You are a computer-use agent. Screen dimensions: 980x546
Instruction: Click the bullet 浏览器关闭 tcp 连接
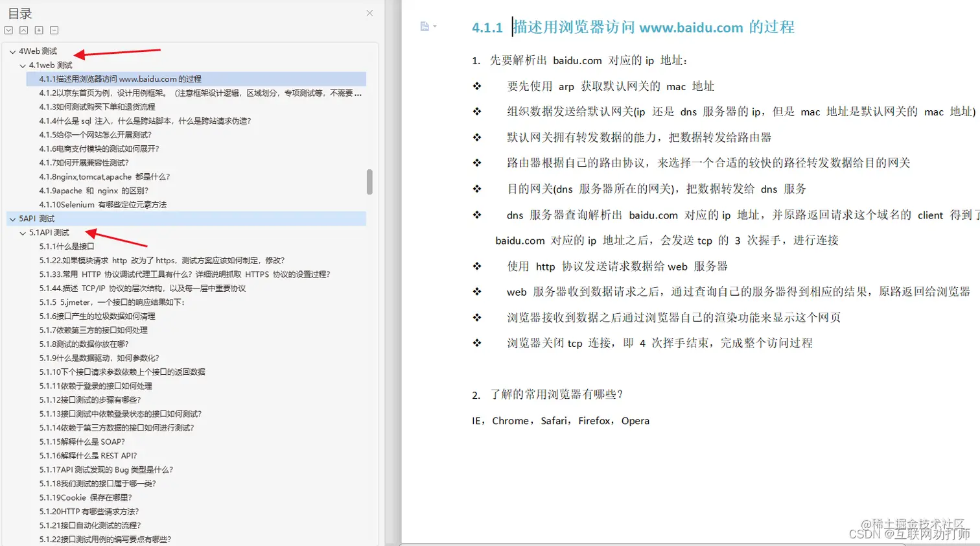click(x=660, y=343)
